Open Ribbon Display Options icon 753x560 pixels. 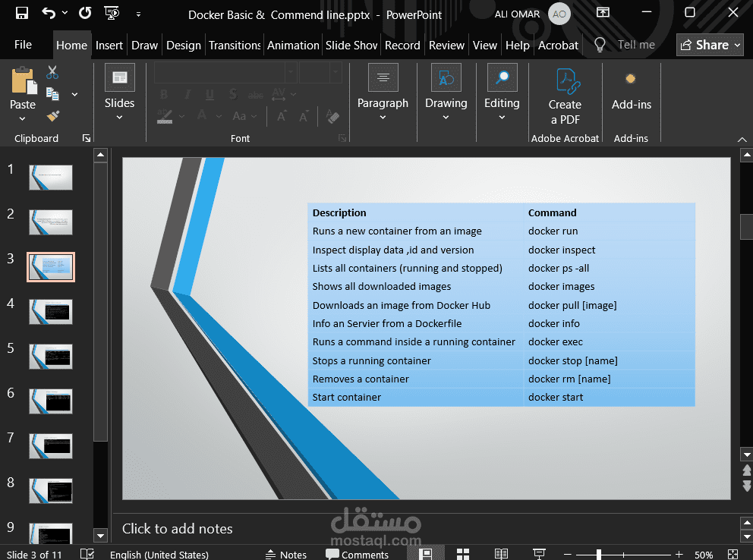tap(603, 12)
